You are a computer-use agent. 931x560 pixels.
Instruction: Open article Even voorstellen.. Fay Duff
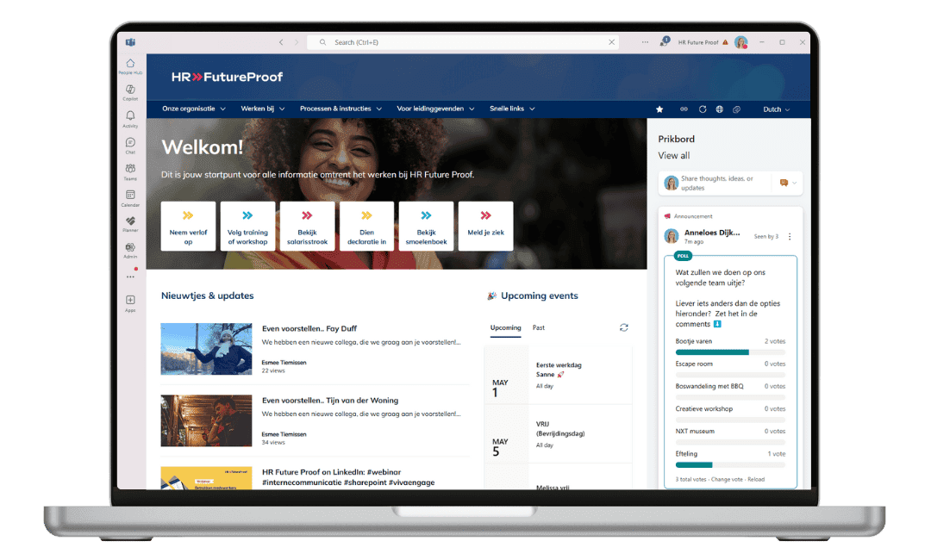(309, 328)
